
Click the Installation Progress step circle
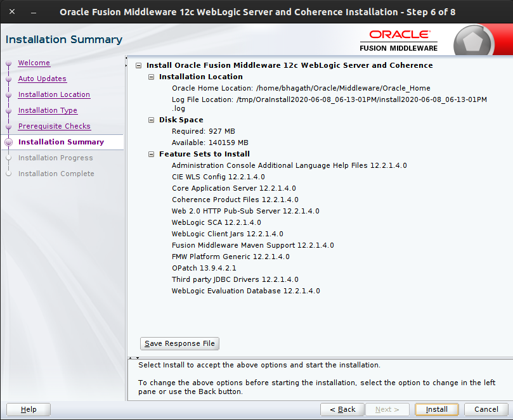coord(9,158)
